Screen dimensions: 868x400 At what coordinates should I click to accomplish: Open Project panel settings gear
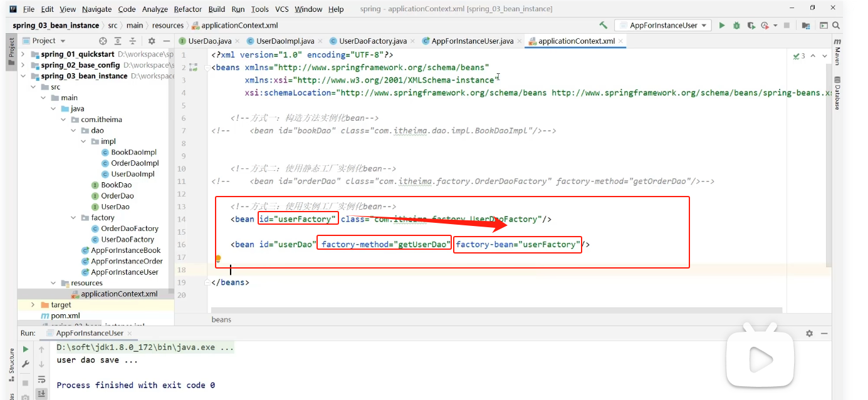(151, 41)
